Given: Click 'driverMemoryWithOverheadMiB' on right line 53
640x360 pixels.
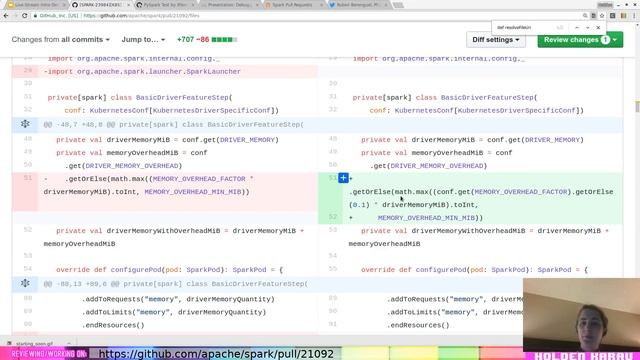Looking at the screenshot, I should (x=468, y=231).
